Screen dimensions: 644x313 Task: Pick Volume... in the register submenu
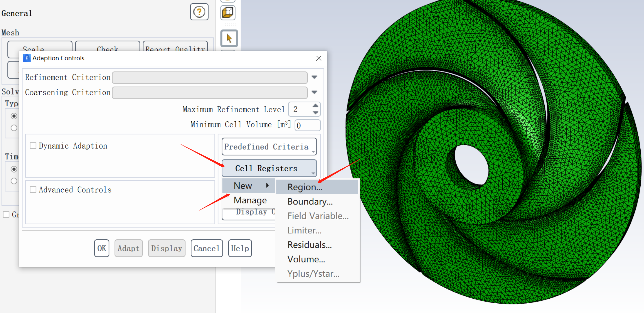(x=306, y=259)
